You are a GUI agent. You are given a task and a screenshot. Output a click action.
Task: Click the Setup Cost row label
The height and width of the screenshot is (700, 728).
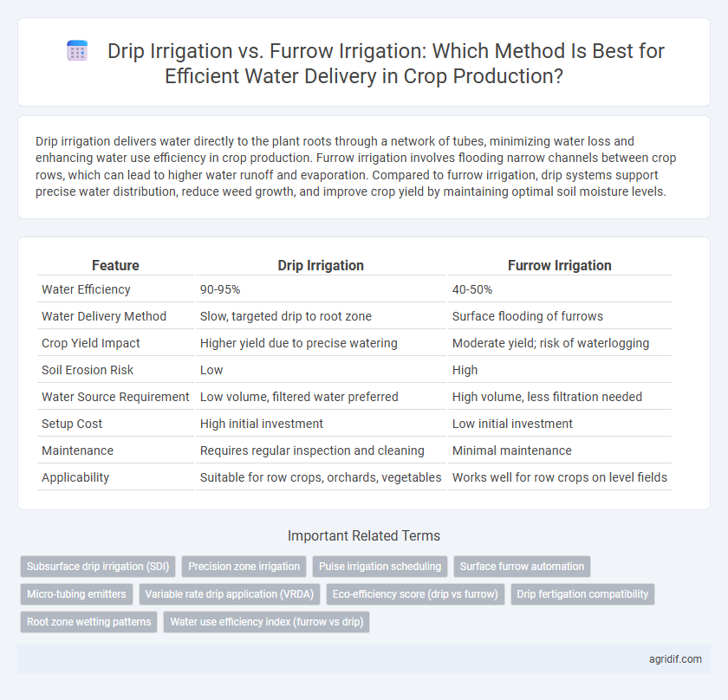pyautogui.click(x=72, y=424)
